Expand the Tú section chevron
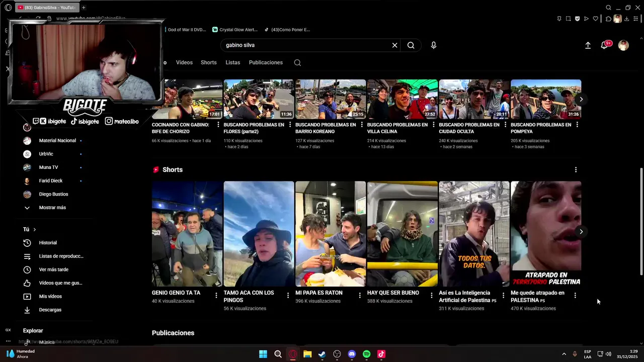This screenshot has width=644, height=362. click(34, 230)
